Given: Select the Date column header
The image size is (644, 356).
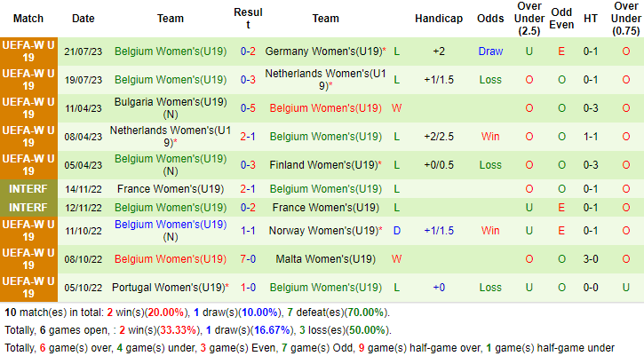Looking at the screenshot, I should [x=83, y=19].
